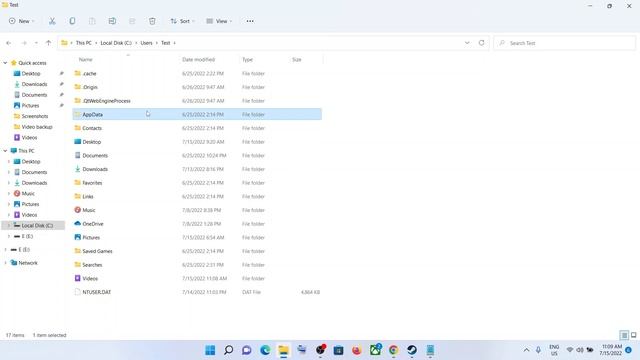Open Steam from the taskbar
This screenshot has height=360, width=640.
tap(412, 350)
